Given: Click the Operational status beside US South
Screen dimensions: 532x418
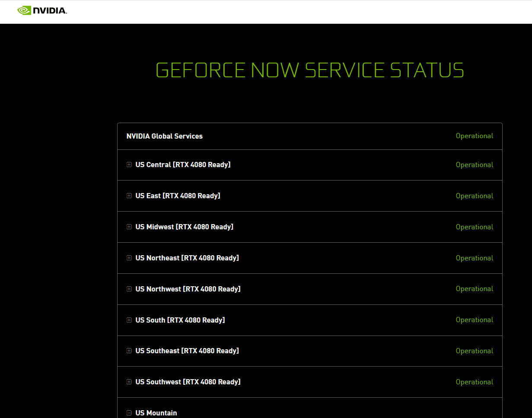Looking at the screenshot, I should (474, 320).
